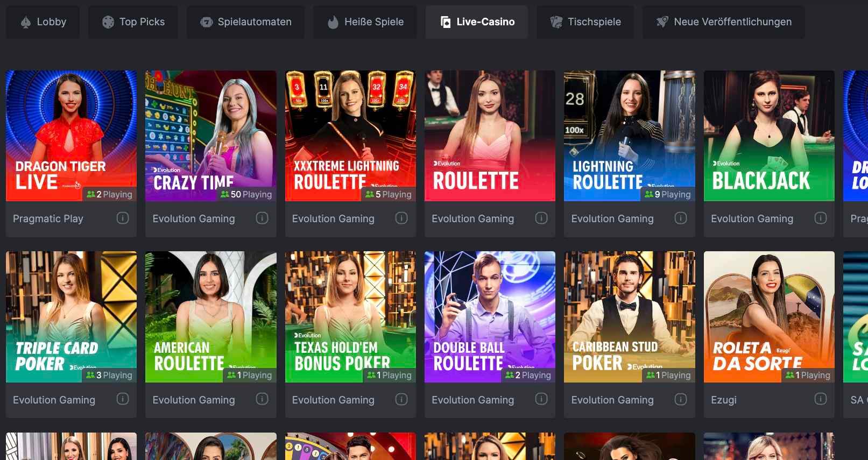Viewport: 868px width, 460px height.
Task: Click info icon for Triple Card Poker
Action: [x=123, y=399]
